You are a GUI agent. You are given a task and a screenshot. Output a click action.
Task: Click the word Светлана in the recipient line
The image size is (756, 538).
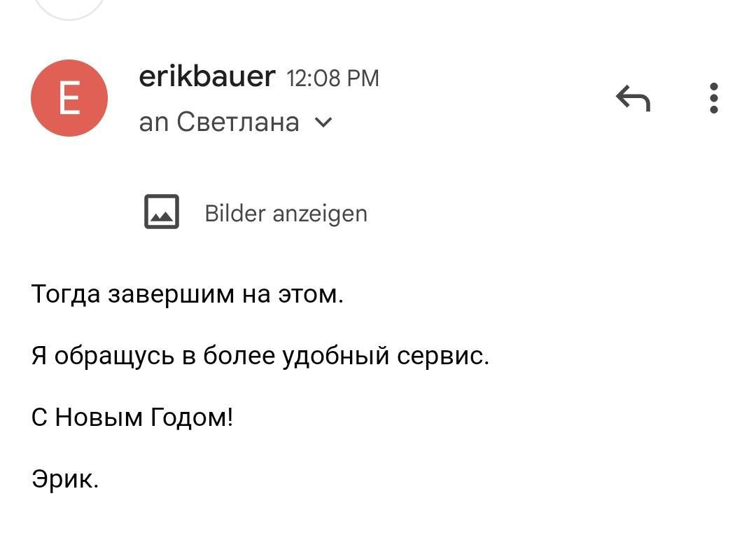tap(238, 123)
